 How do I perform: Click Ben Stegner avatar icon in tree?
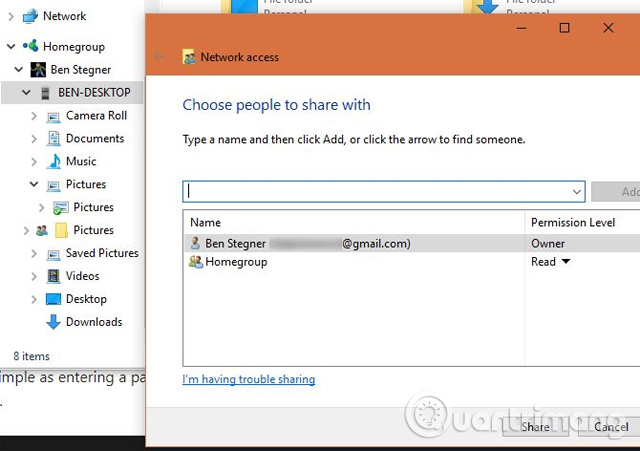pyautogui.click(x=38, y=70)
